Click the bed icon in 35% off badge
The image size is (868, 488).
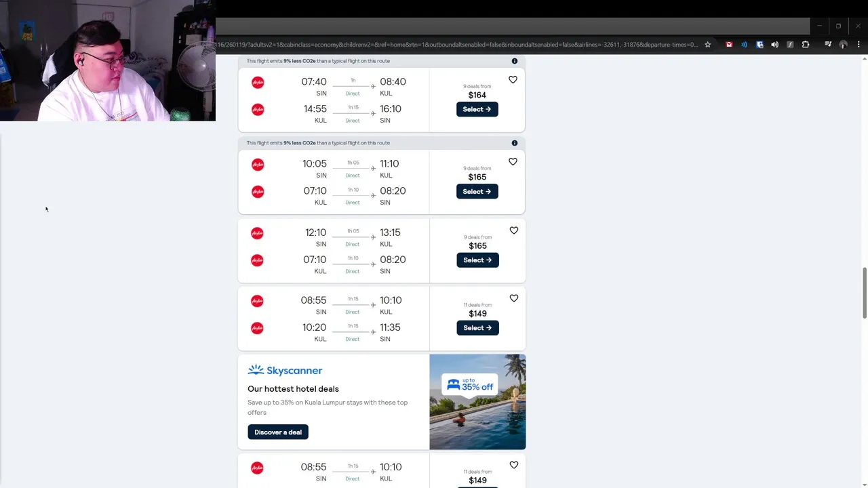pos(453,384)
